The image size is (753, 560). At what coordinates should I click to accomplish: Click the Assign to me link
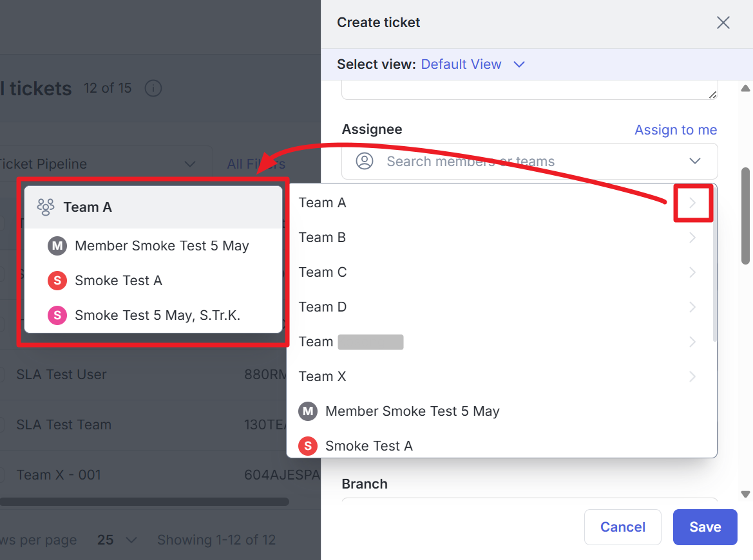click(x=676, y=130)
